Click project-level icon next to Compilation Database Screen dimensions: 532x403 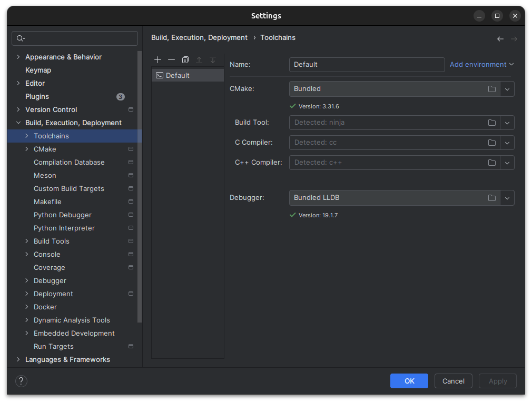(131, 162)
